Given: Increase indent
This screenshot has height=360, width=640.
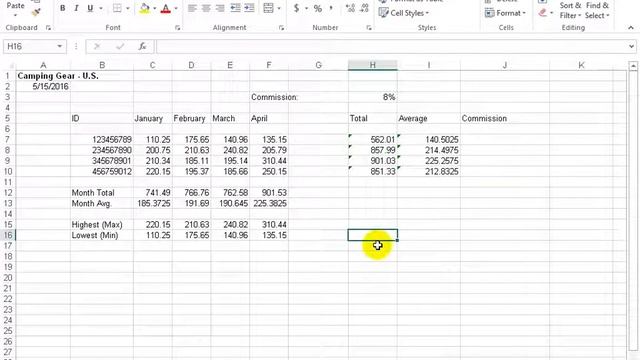Looking at the screenshot, I should tap(249, 8).
